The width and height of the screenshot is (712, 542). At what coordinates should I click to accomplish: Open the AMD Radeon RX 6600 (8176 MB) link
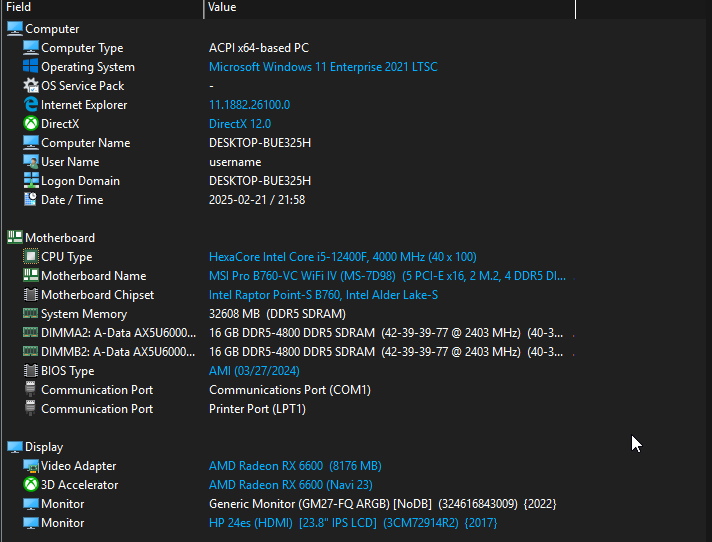295,466
